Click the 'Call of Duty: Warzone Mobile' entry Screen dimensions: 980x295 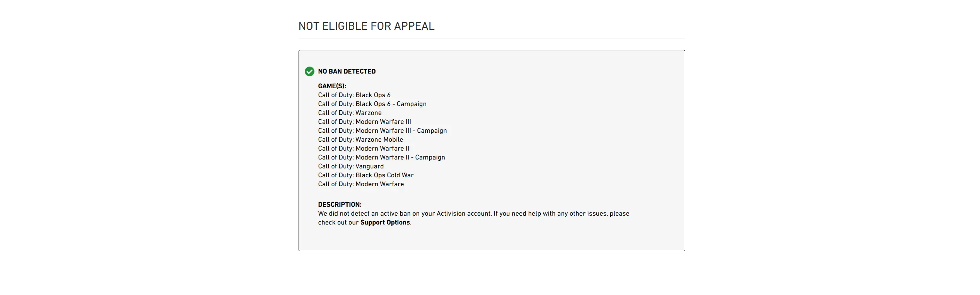(360, 140)
